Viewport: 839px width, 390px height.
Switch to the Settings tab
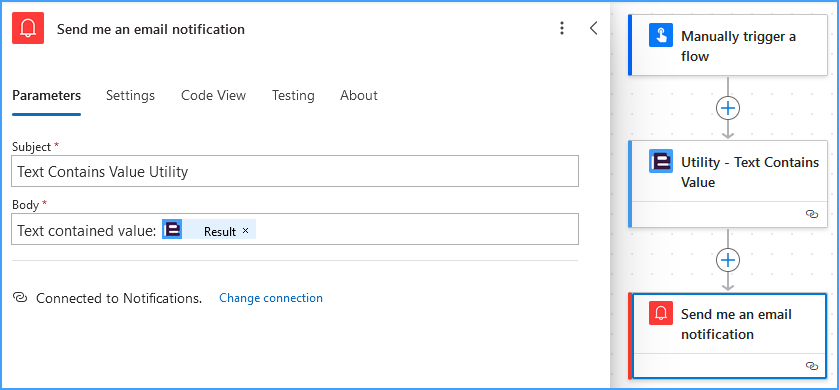[x=130, y=96]
